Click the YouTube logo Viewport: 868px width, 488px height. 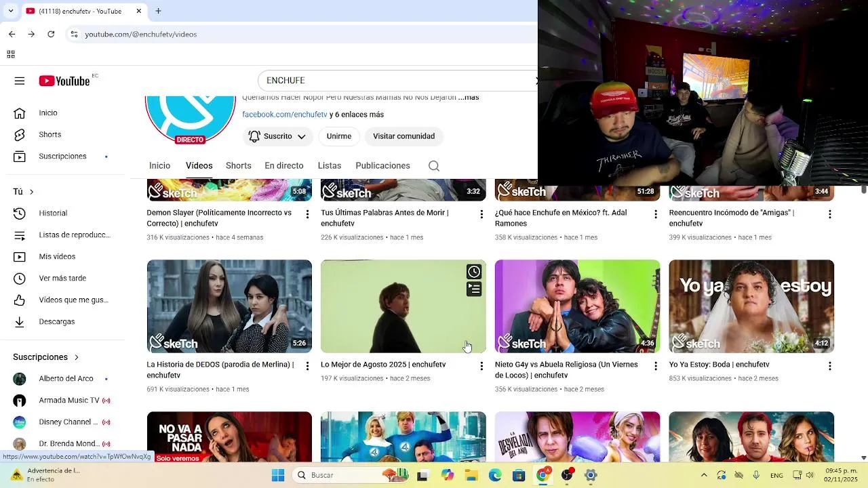(x=64, y=81)
